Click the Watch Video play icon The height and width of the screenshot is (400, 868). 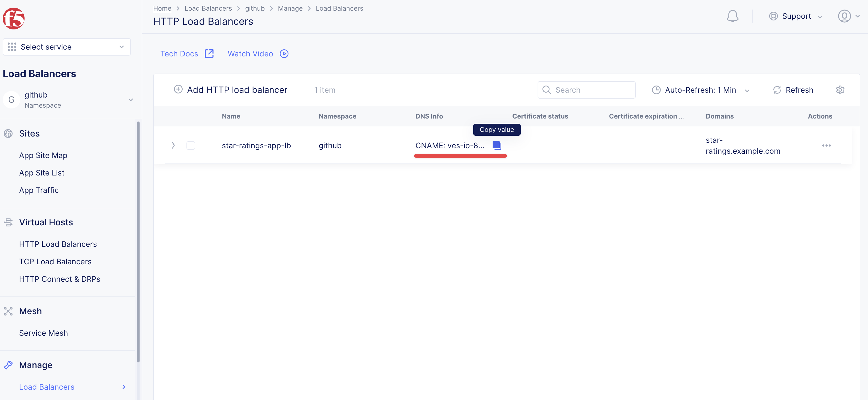click(x=284, y=54)
